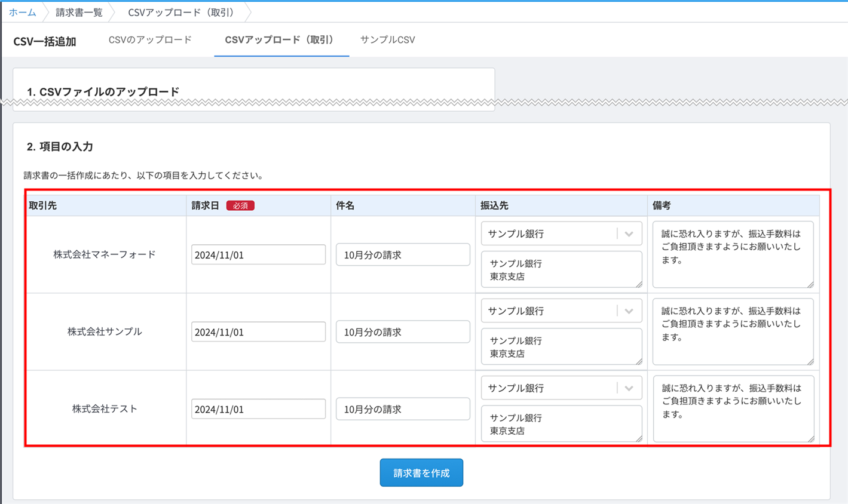This screenshot has width=848, height=504.
Task: Click 請求日 field for 株式会社マネーフォワード
Action: click(x=258, y=255)
